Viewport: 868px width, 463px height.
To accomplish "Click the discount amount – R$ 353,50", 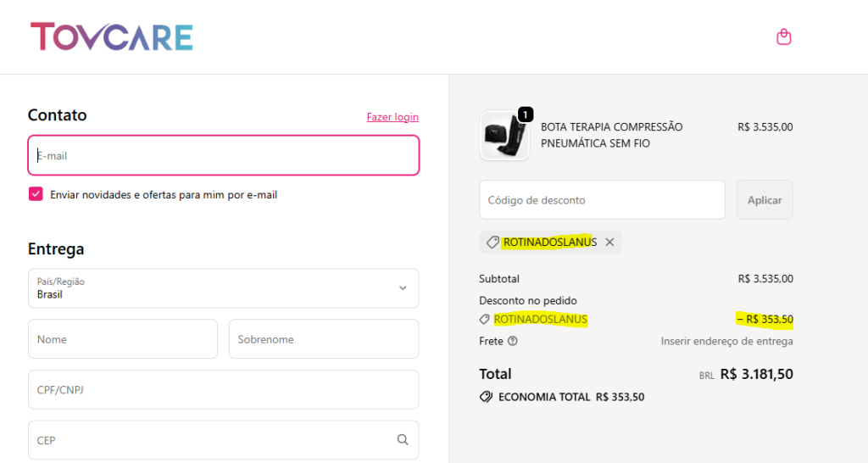I will (765, 320).
